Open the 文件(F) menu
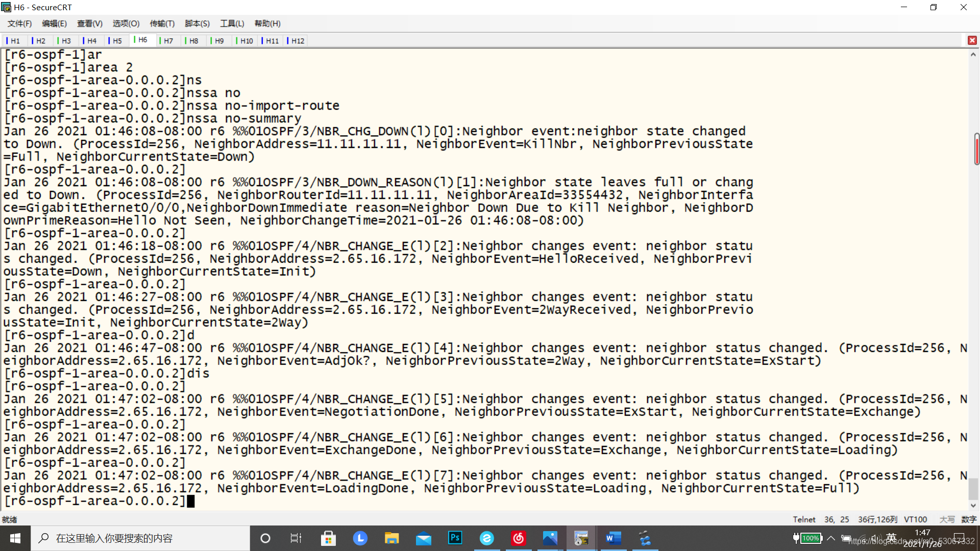The image size is (980, 551). click(19, 23)
